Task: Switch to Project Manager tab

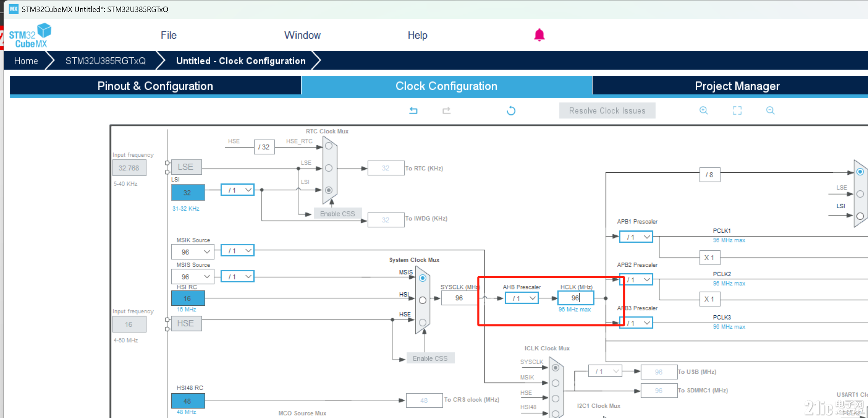Action: coord(737,86)
